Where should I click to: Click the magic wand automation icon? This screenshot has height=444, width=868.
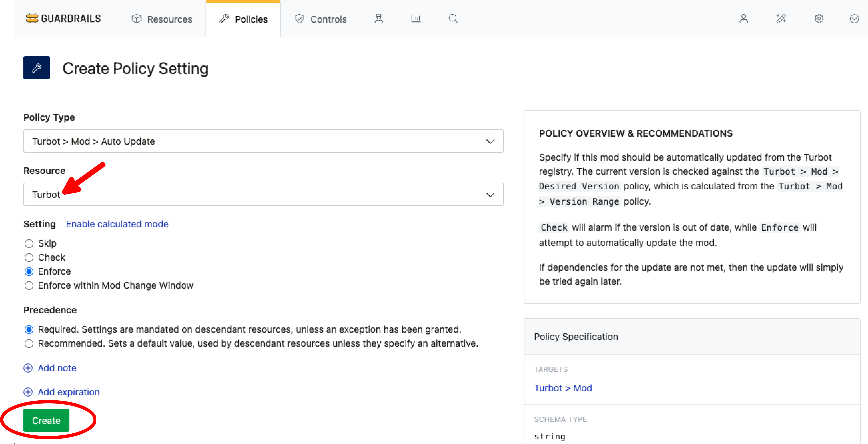(x=781, y=19)
